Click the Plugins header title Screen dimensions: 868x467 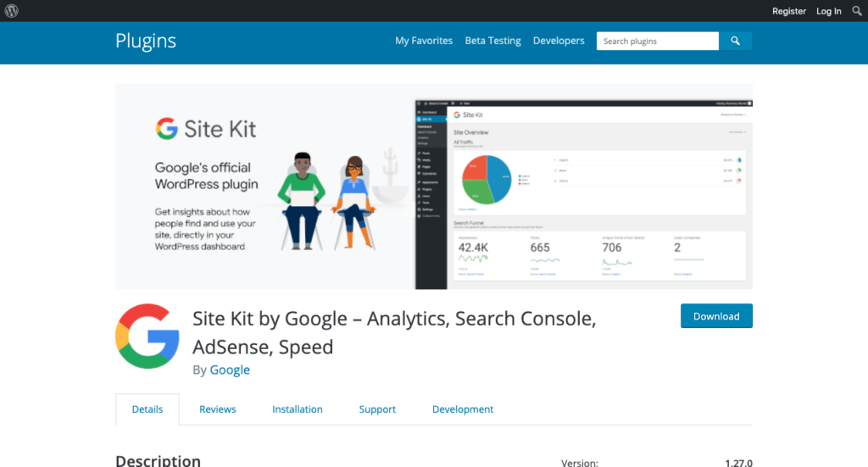(146, 41)
